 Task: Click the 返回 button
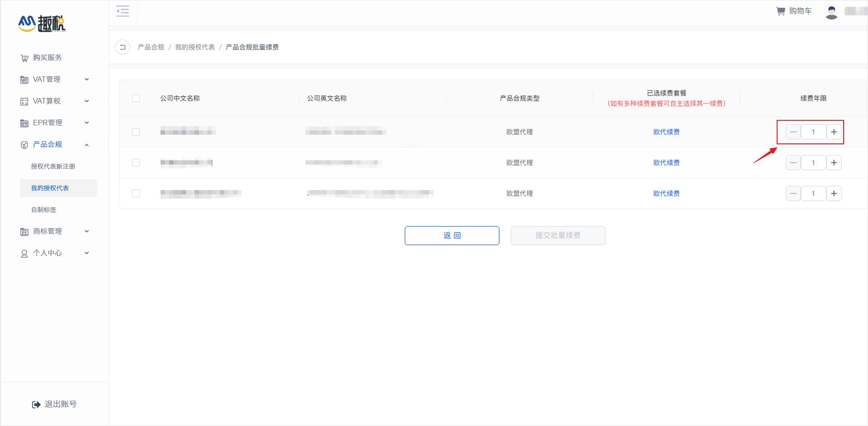(452, 235)
